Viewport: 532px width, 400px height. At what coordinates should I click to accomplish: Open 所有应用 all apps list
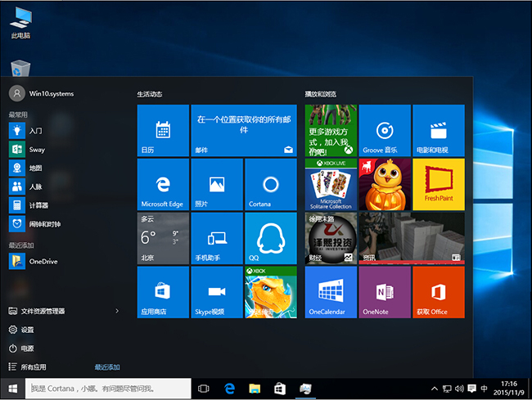click(x=33, y=367)
